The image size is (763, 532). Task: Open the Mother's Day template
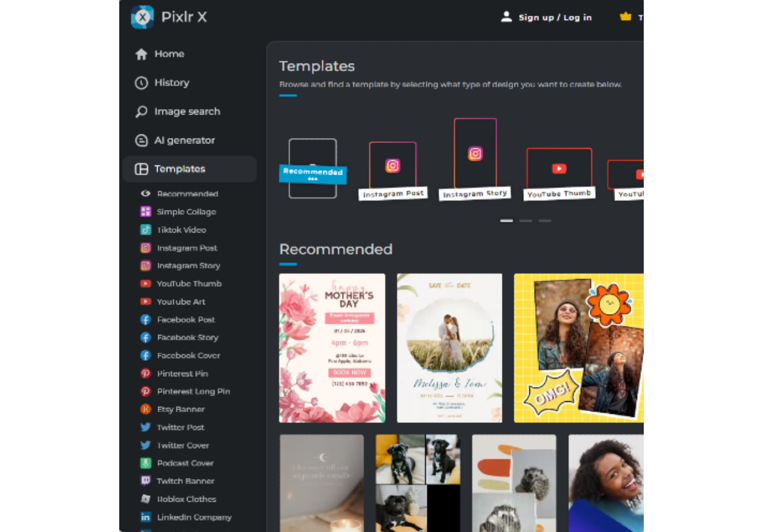click(x=332, y=348)
